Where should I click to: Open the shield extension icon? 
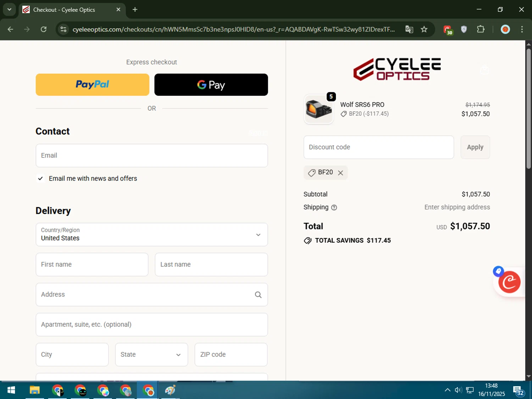point(464,29)
